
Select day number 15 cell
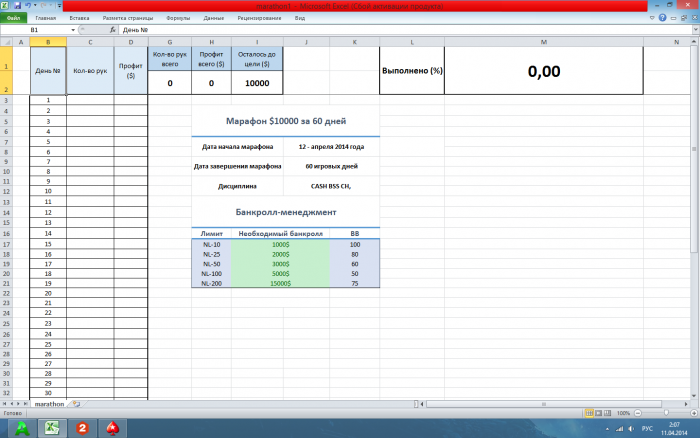[48, 244]
